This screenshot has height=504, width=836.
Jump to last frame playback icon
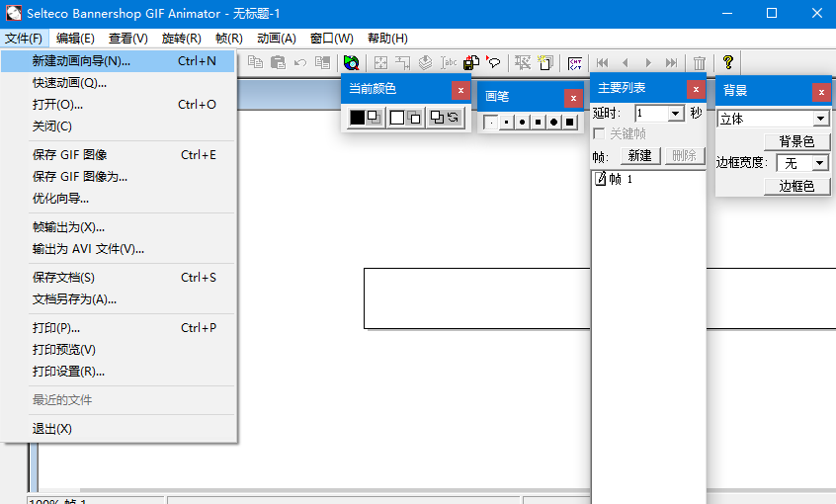671,63
